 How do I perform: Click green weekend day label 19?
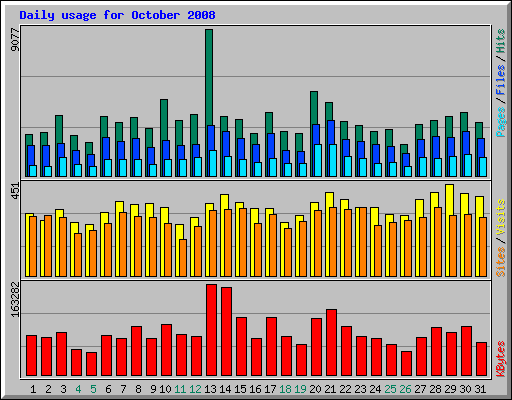tap(300, 389)
